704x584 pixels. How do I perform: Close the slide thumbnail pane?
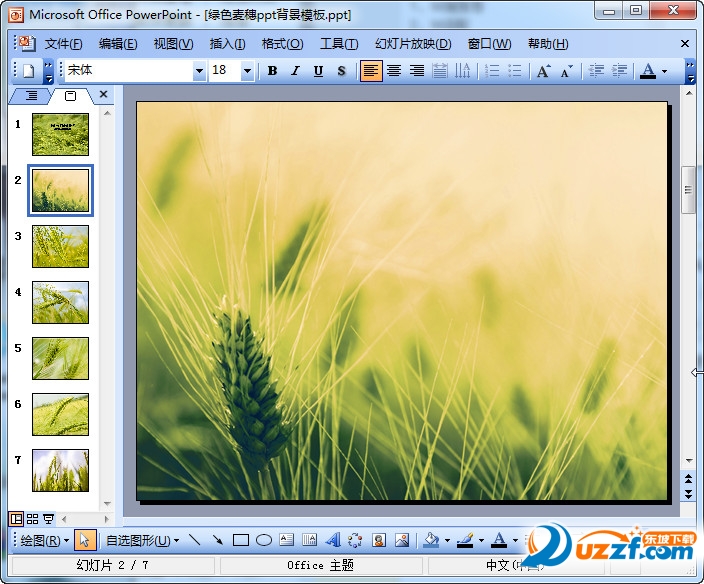coord(103,94)
